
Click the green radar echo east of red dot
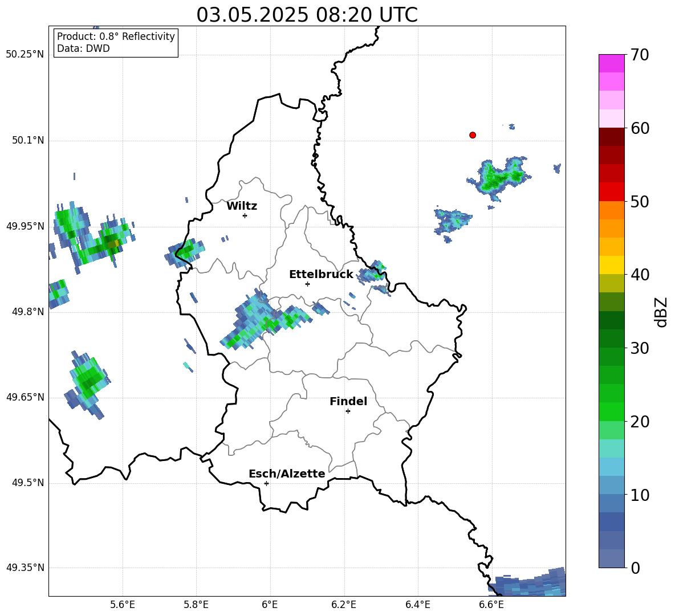[x=499, y=177]
